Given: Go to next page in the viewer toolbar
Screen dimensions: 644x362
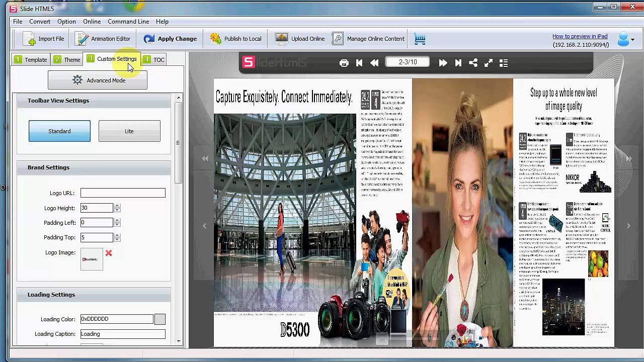Looking at the screenshot, I should point(443,63).
